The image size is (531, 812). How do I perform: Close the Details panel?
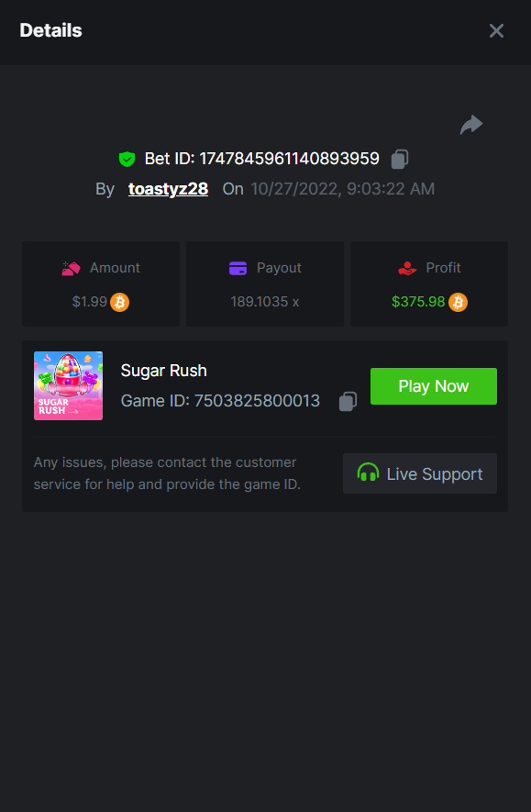496,31
